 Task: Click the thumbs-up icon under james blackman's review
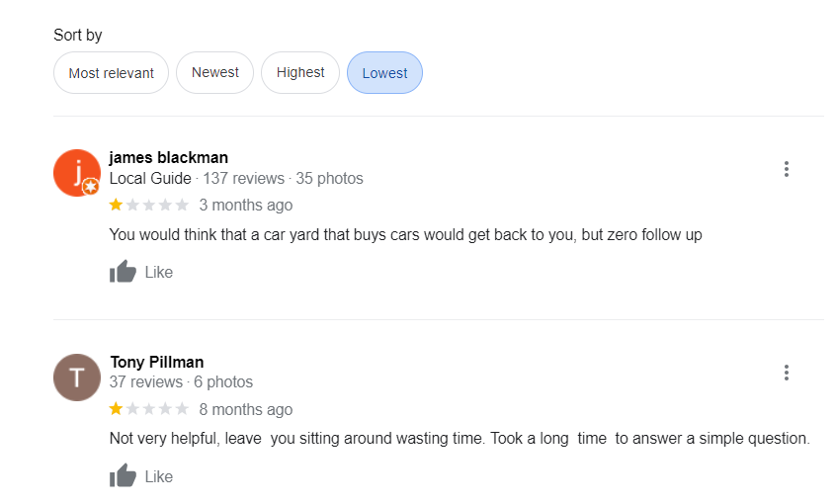(123, 272)
